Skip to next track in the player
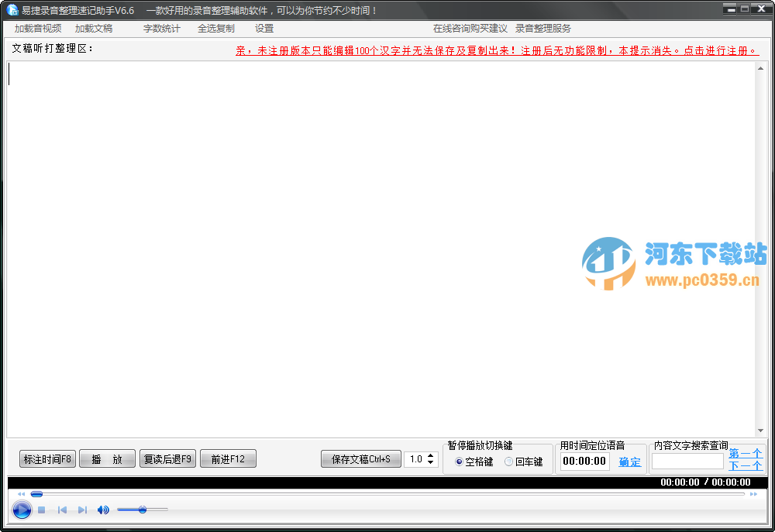Screen dimensions: 775x532 tap(82, 510)
